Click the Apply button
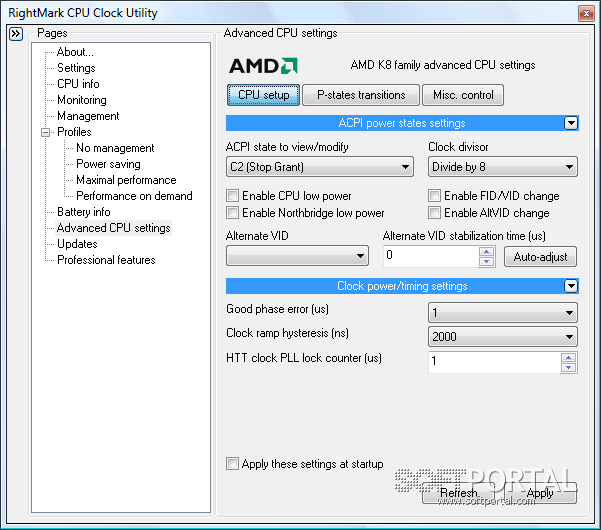 pos(540,493)
